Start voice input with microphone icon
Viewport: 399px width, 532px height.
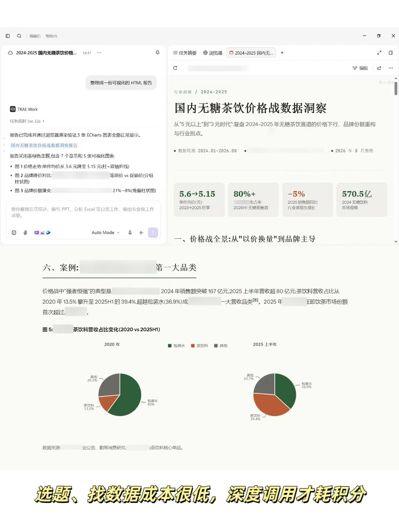pos(130,233)
